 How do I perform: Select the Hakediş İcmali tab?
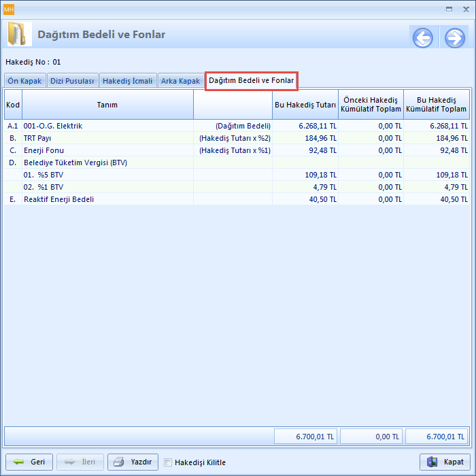pyautogui.click(x=127, y=81)
